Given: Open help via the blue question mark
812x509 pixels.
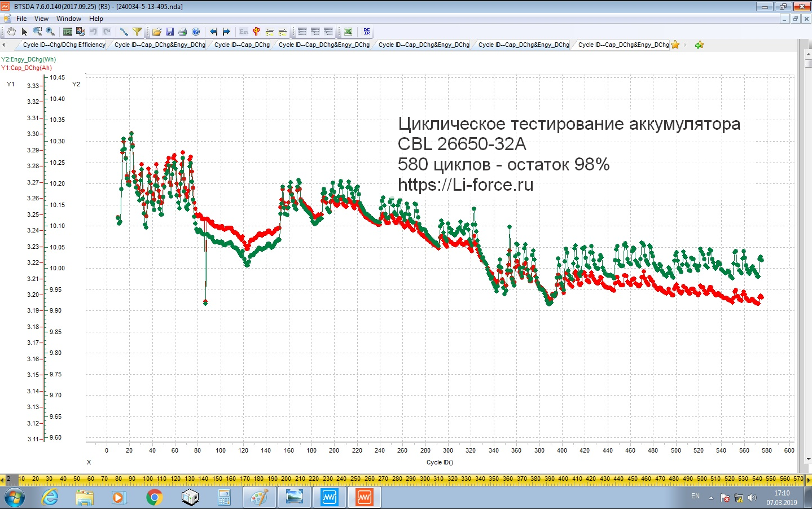Looking at the screenshot, I should (x=196, y=32).
